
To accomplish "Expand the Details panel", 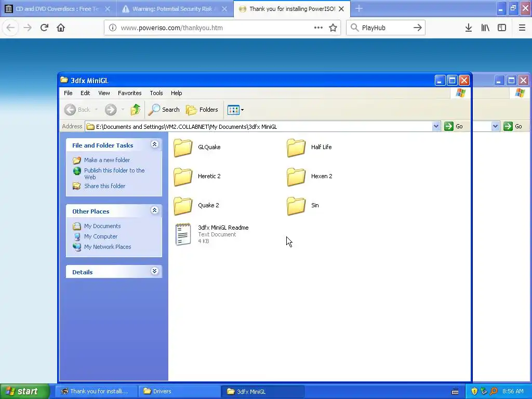I will tap(154, 271).
